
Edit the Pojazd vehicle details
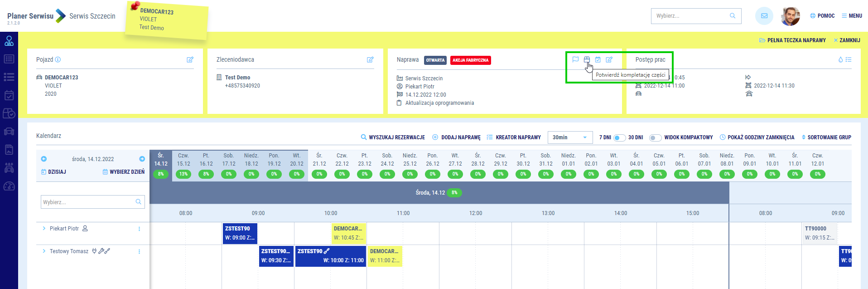coord(190,59)
